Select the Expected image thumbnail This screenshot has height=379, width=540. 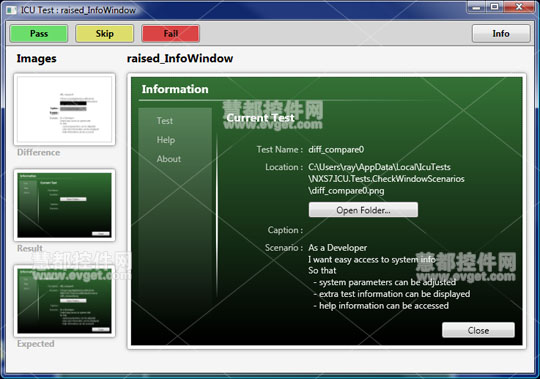64,301
